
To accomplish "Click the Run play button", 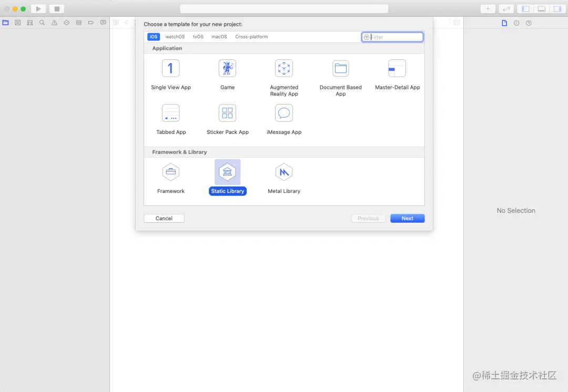I will 38,9.
